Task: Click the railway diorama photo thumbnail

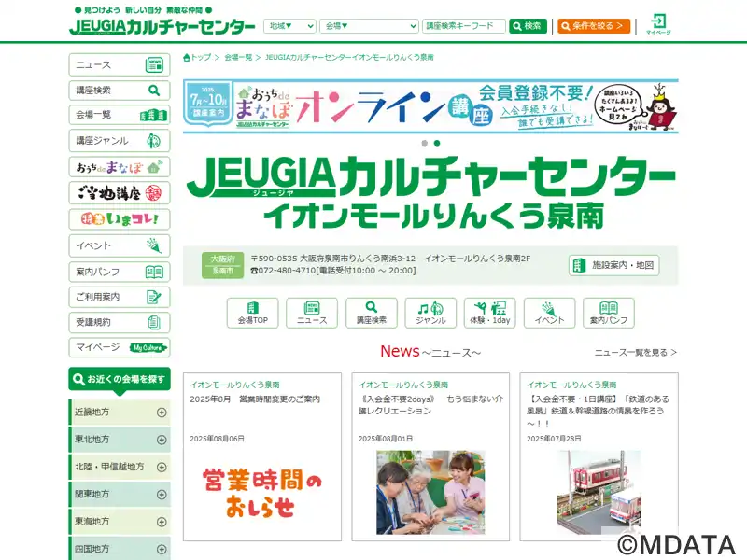Action: click(599, 493)
